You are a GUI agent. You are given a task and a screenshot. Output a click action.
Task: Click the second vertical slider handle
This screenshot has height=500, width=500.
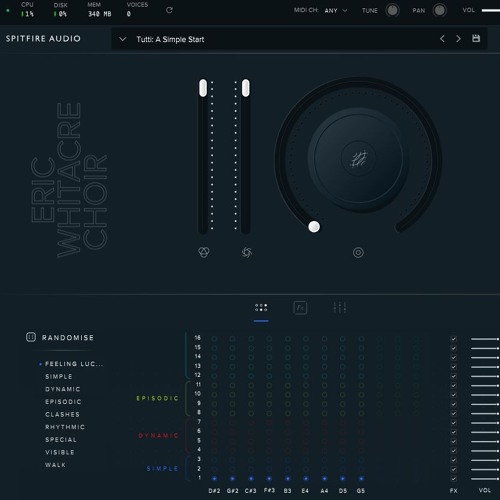246,88
